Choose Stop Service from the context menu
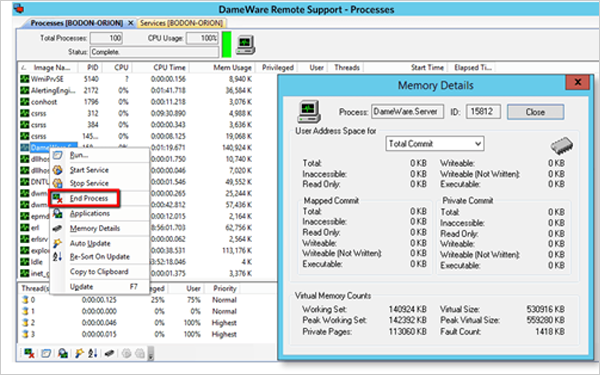This screenshot has height=375, width=600. 99,183
